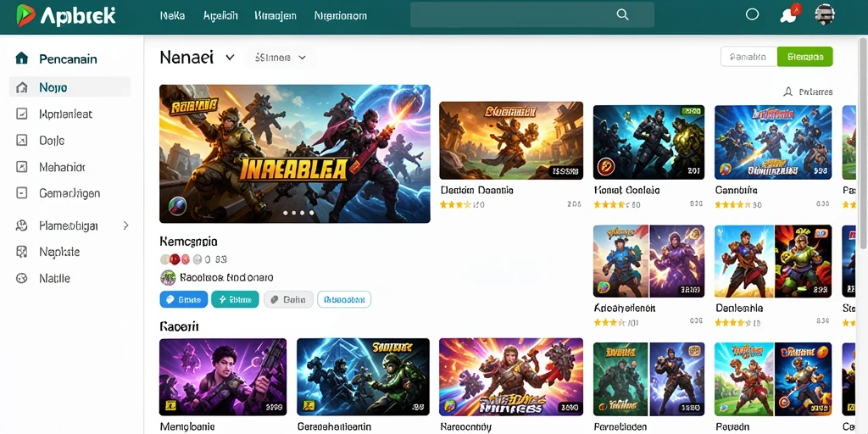The height and width of the screenshot is (434, 868).
Task: Click the Gemardjigen sidebar icon
Action: [x=21, y=193]
